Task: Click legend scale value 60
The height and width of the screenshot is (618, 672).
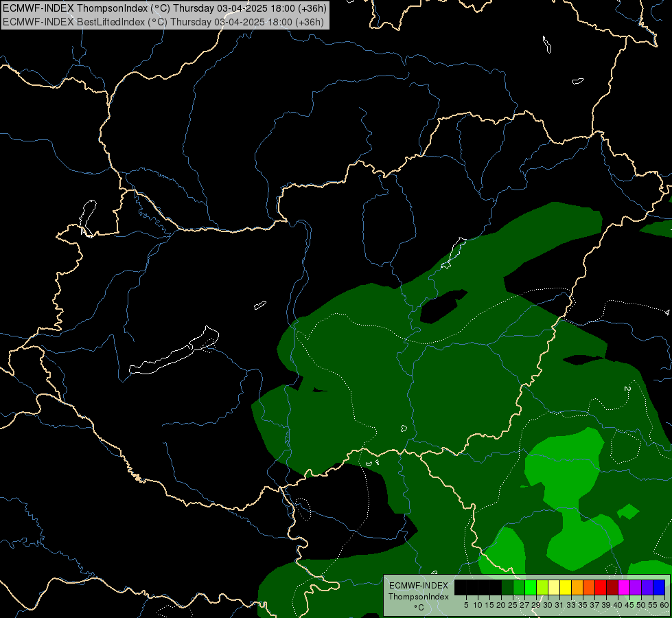Action: pos(664,605)
